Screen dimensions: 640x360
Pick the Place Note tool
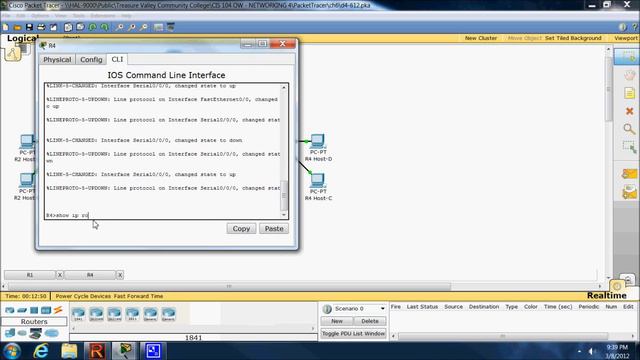pyautogui.click(x=629, y=93)
